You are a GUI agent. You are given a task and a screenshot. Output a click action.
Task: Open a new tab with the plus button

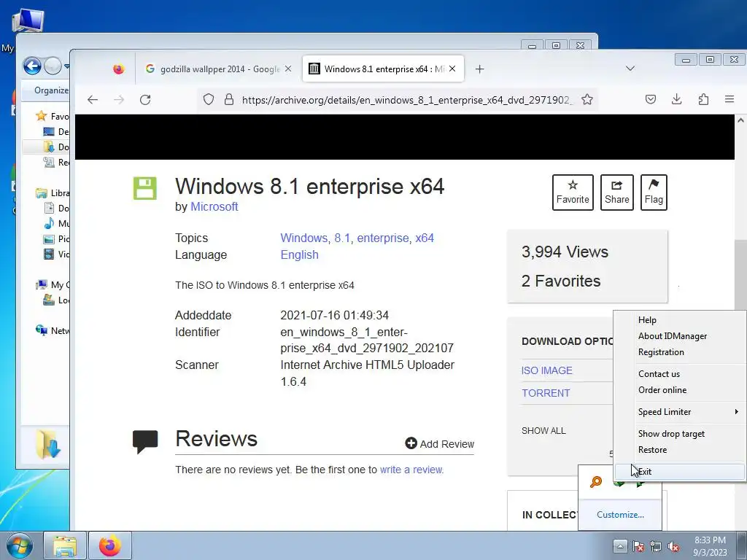(x=480, y=69)
